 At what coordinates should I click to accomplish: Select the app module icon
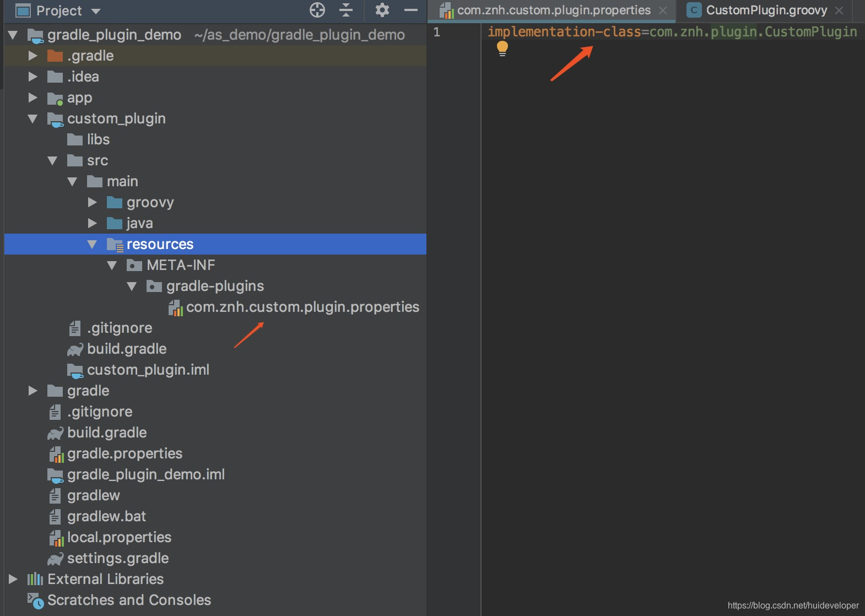click(x=55, y=98)
